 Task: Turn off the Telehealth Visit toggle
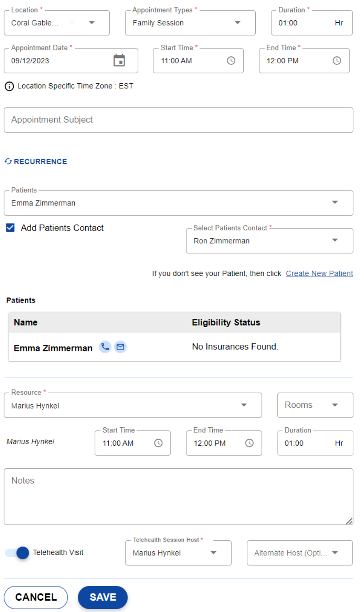point(18,553)
